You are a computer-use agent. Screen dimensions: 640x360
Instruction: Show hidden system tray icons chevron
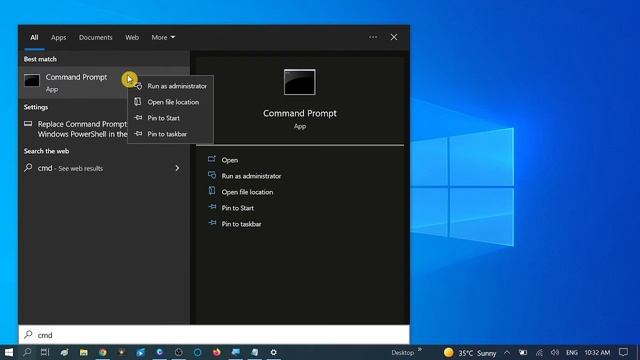click(507, 352)
